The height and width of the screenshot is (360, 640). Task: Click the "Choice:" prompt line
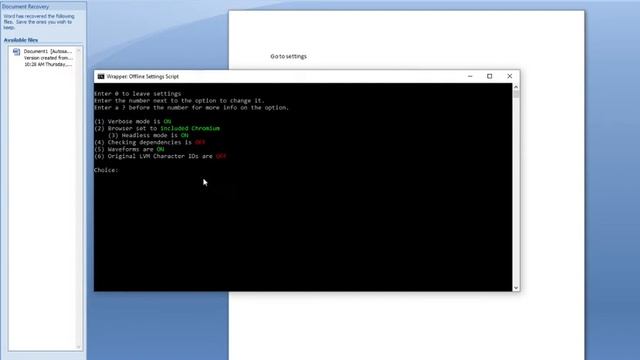pyautogui.click(x=106, y=170)
